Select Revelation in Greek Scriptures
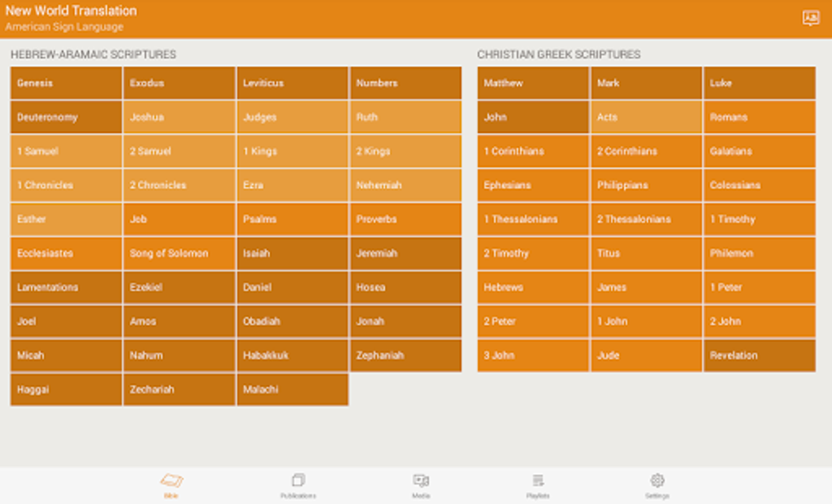This screenshot has height=504, width=832. point(759,355)
